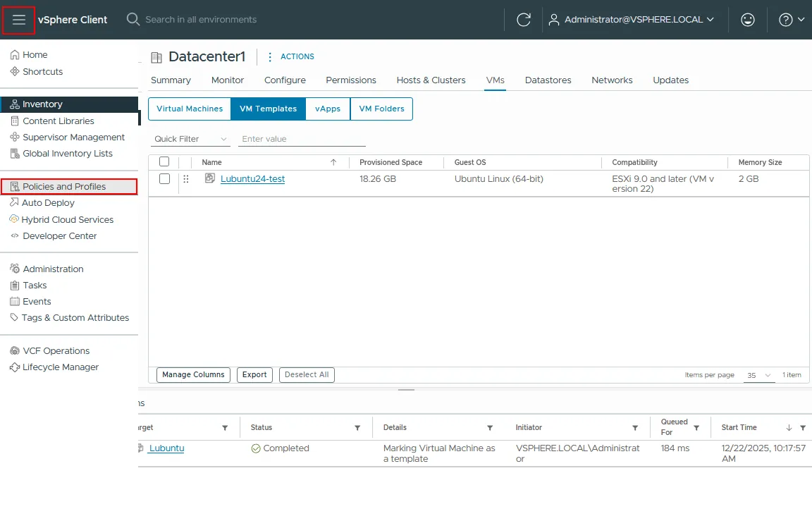Click the Content Libraries icon
The width and height of the screenshot is (812, 521).
pos(15,121)
